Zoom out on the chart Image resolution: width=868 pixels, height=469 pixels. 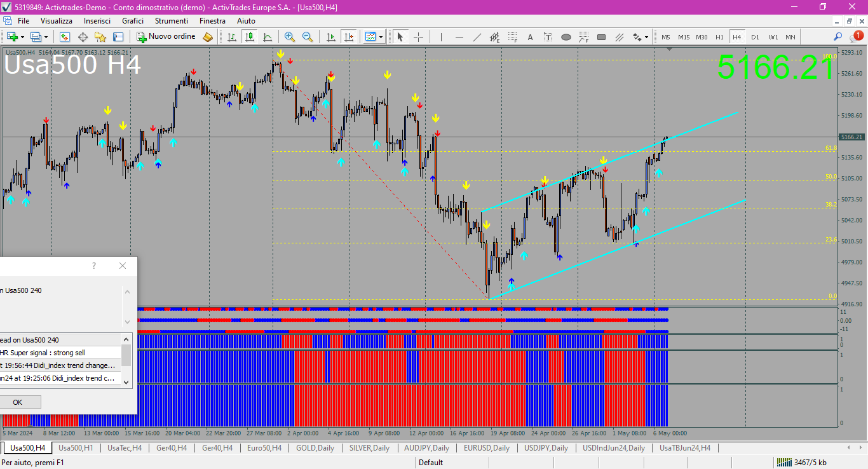308,37
